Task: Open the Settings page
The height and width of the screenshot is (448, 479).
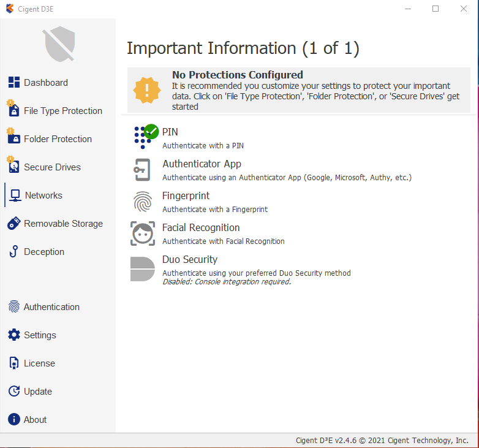Action: pyautogui.click(x=40, y=335)
